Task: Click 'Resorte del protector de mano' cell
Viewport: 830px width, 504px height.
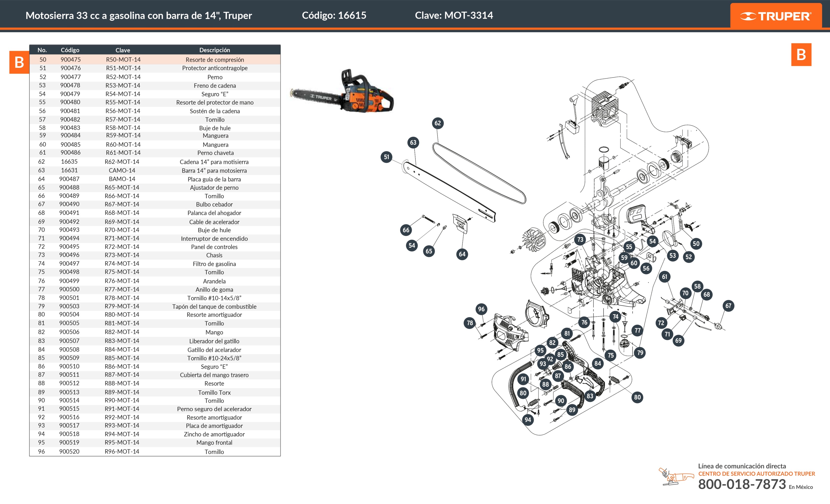Action: [x=215, y=102]
